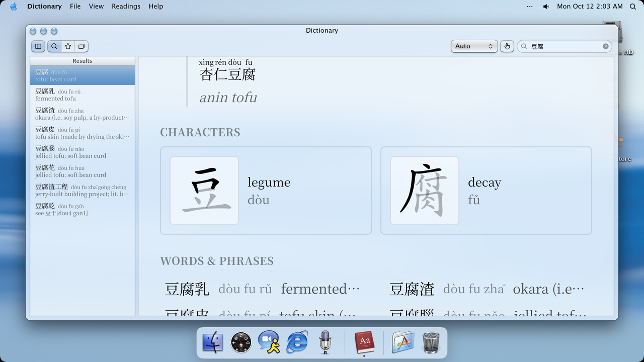
Task: Select the 豆腐乳 fermented tofu result
Action: 83,95
